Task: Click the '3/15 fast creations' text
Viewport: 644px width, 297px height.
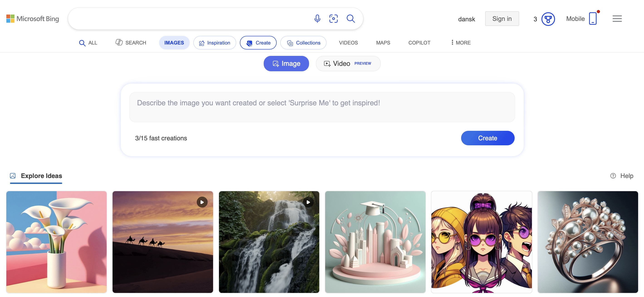Action: click(x=161, y=138)
